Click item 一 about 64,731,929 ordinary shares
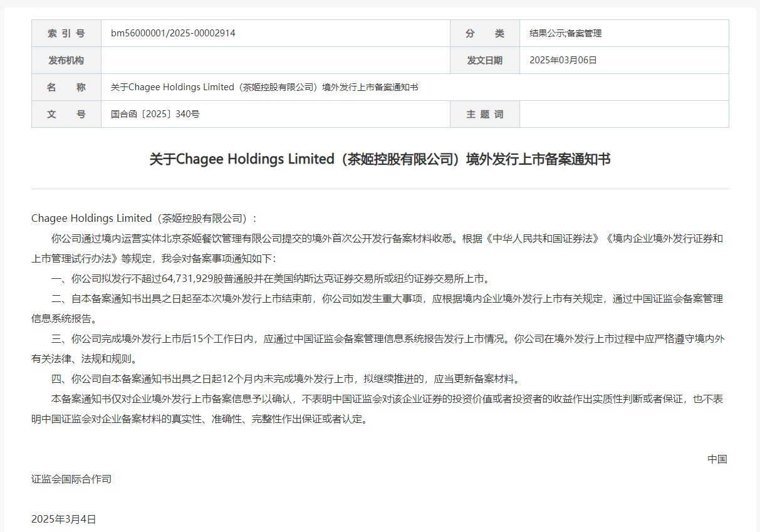This screenshot has width=760, height=532. click(270, 278)
